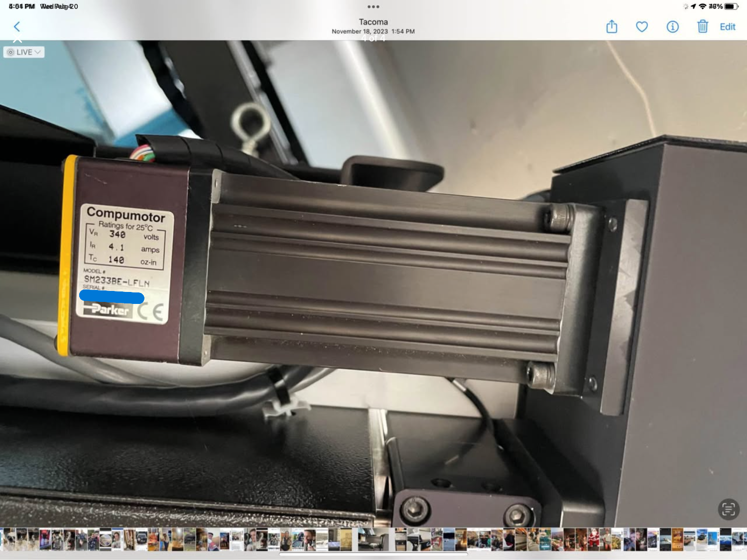
Task: Tap the location services arrow icon
Action: tap(693, 6)
